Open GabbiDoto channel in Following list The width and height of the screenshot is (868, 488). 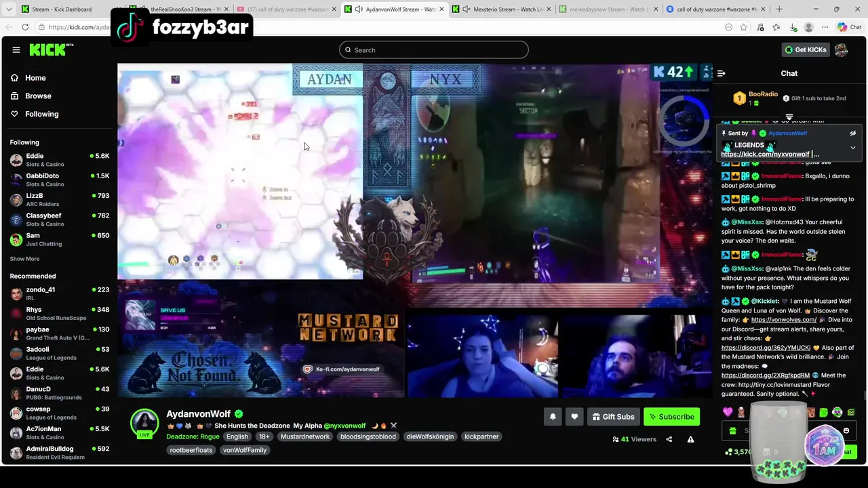click(x=60, y=180)
